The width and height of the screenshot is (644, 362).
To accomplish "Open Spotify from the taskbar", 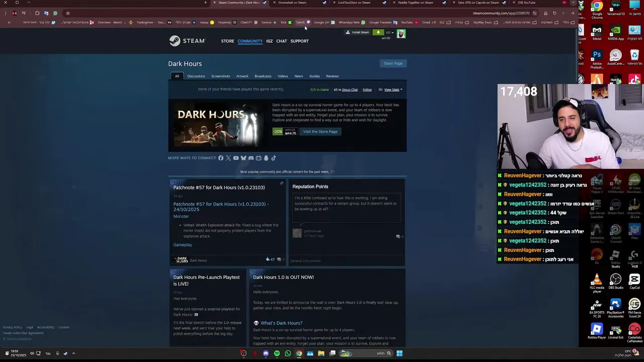I will [277, 353].
